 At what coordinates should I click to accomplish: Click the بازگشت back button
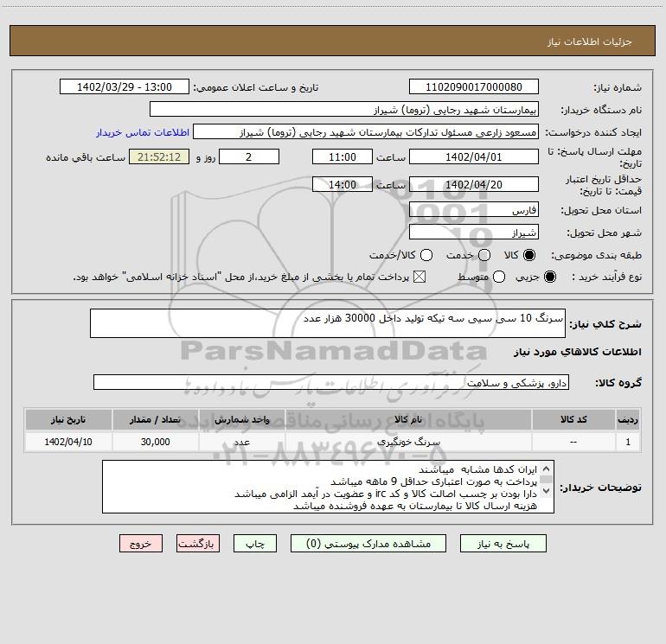point(198,544)
